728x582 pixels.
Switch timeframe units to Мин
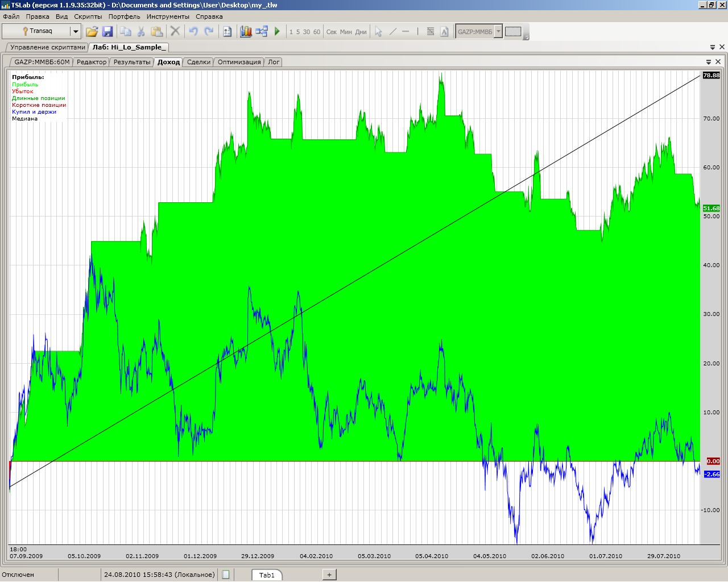pos(346,32)
